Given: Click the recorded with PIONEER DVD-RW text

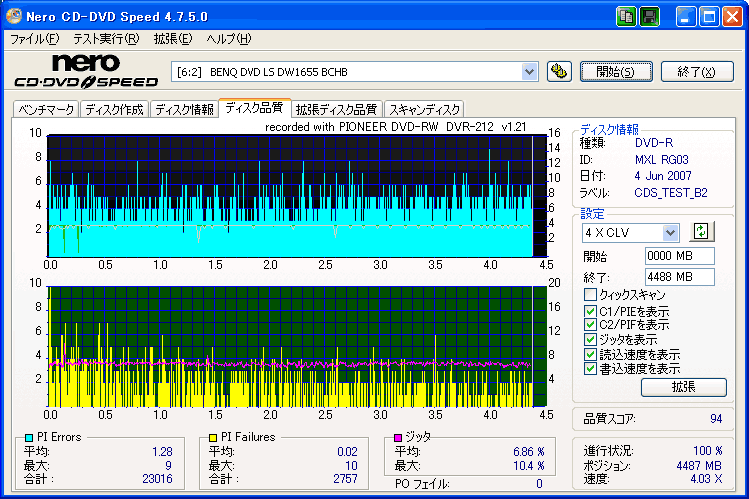Looking at the screenshot, I should click(x=396, y=127).
